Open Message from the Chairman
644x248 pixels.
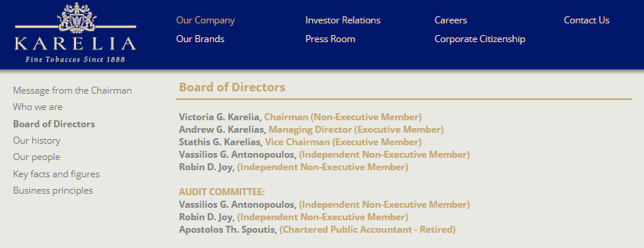click(72, 90)
